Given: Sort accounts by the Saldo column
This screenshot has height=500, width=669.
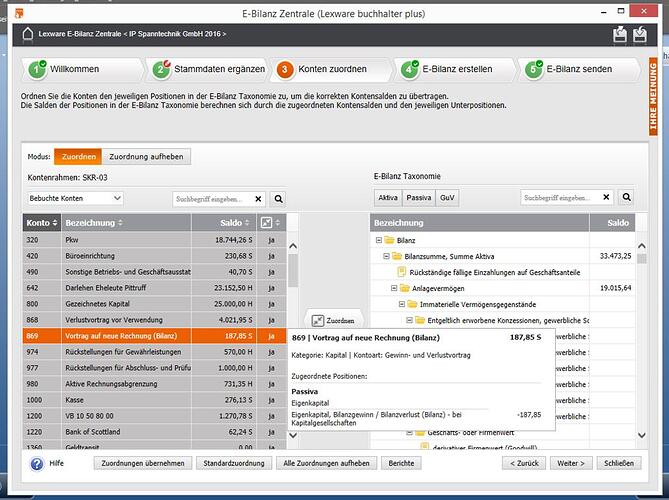Looking at the screenshot, I should [224, 223].
